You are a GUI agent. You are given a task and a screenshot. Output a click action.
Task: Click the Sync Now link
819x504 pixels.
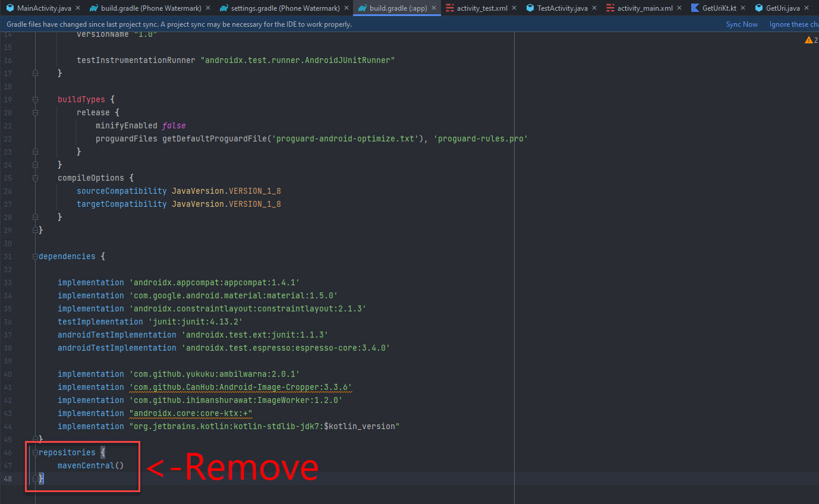742,24
